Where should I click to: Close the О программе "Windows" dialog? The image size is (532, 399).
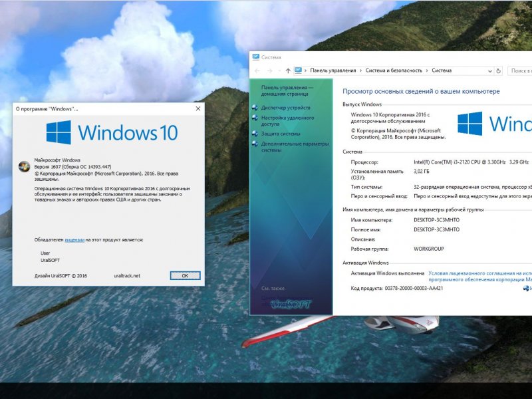198,108
